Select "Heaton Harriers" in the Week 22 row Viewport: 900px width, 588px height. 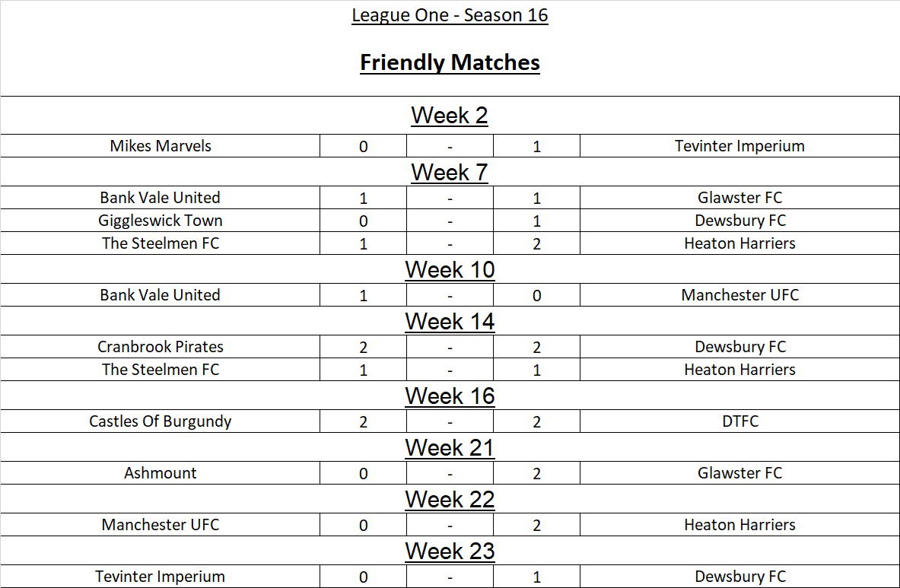point(739,525)
